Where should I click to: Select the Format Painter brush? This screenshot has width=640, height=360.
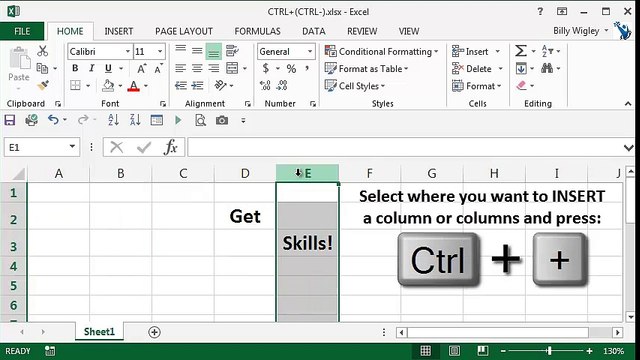pos(43,85)
